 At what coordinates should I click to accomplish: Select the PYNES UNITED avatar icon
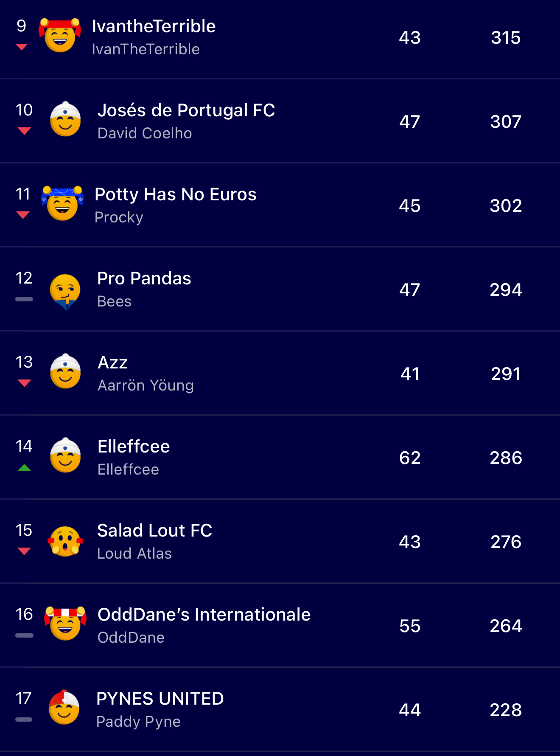click(64, 708)
